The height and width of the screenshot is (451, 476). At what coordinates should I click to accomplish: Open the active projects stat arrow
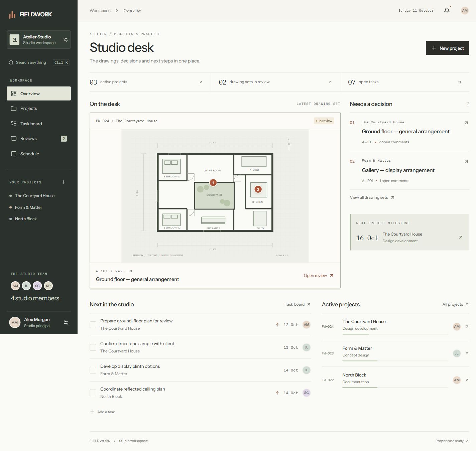(x=201, y=82)
